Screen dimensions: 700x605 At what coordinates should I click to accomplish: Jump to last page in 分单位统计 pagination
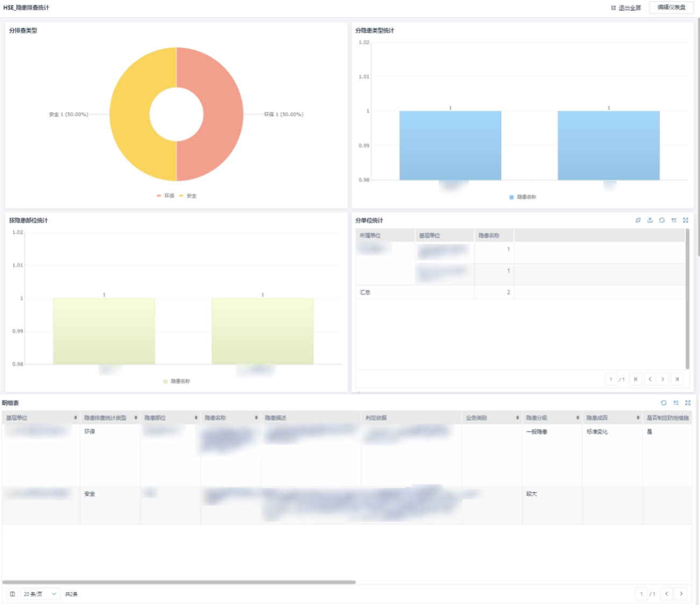point(677,379)
